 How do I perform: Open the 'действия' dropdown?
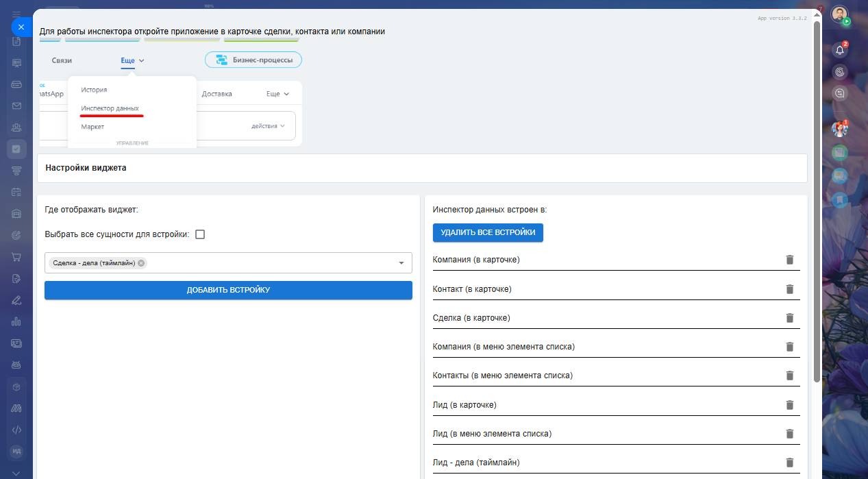pos(268,126)
